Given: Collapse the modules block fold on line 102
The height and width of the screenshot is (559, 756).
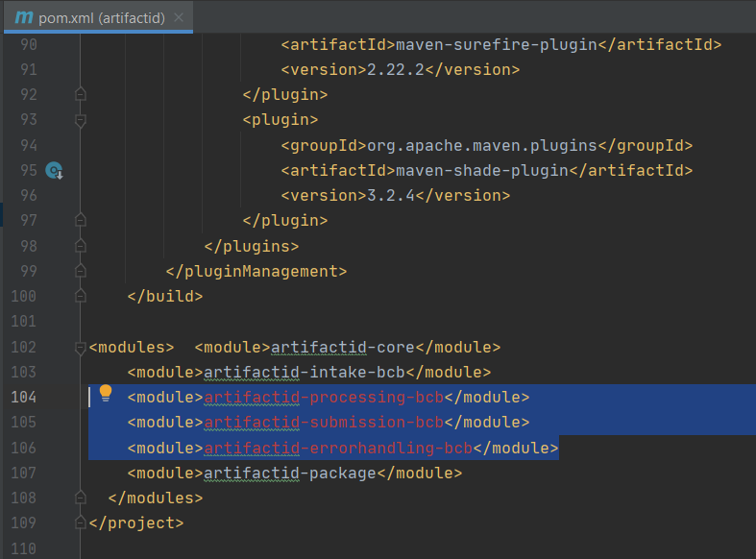Looking at the screenshot, I should pos(81,348).
